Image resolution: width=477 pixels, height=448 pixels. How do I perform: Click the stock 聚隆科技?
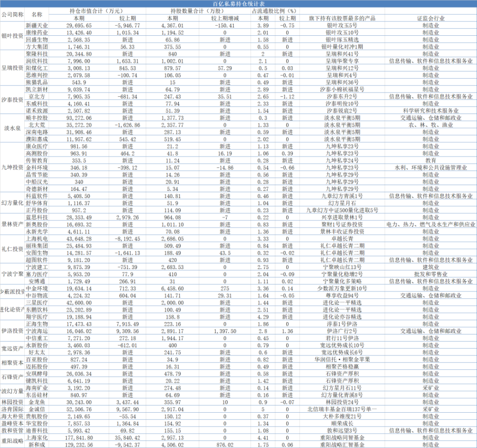[37, 54]
